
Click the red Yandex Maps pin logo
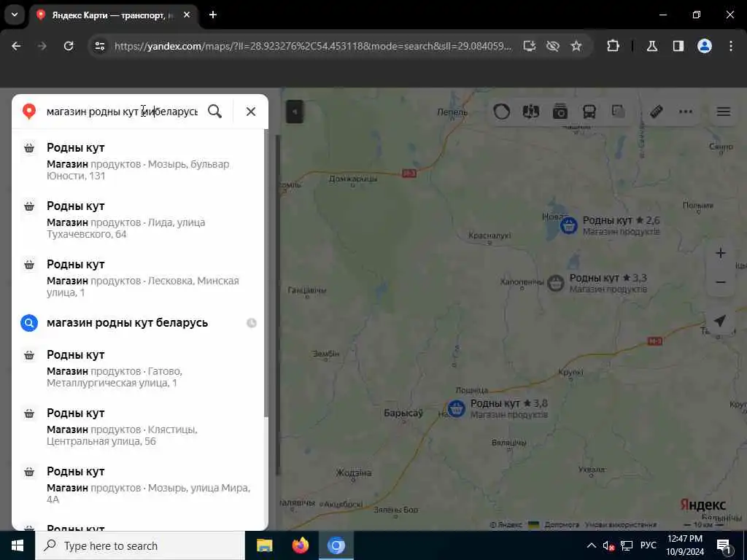point(29,111)
